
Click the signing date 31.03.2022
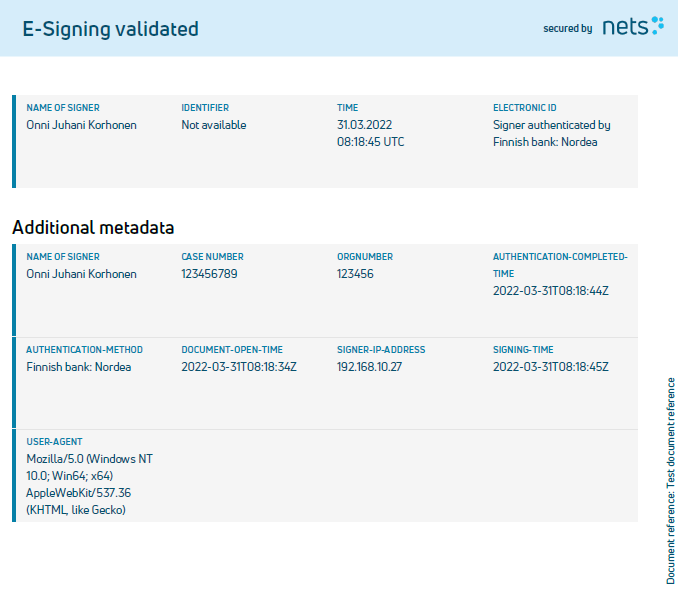pos(364,125)
